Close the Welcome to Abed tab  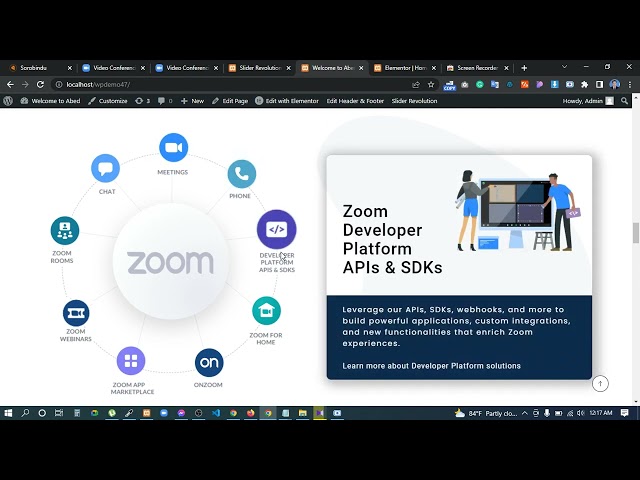pos(361,68)
